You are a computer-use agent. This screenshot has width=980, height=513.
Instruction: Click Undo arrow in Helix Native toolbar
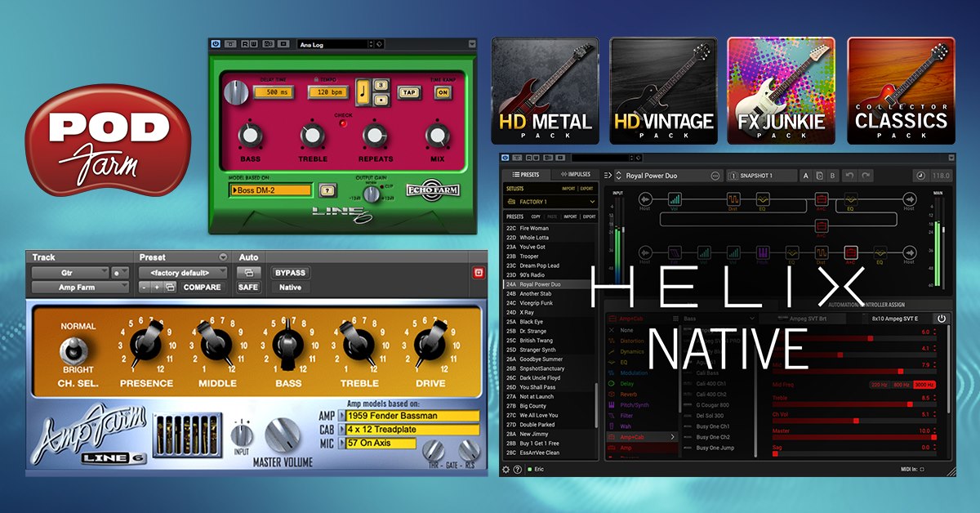pyautogui.click(x=849, y=176)
